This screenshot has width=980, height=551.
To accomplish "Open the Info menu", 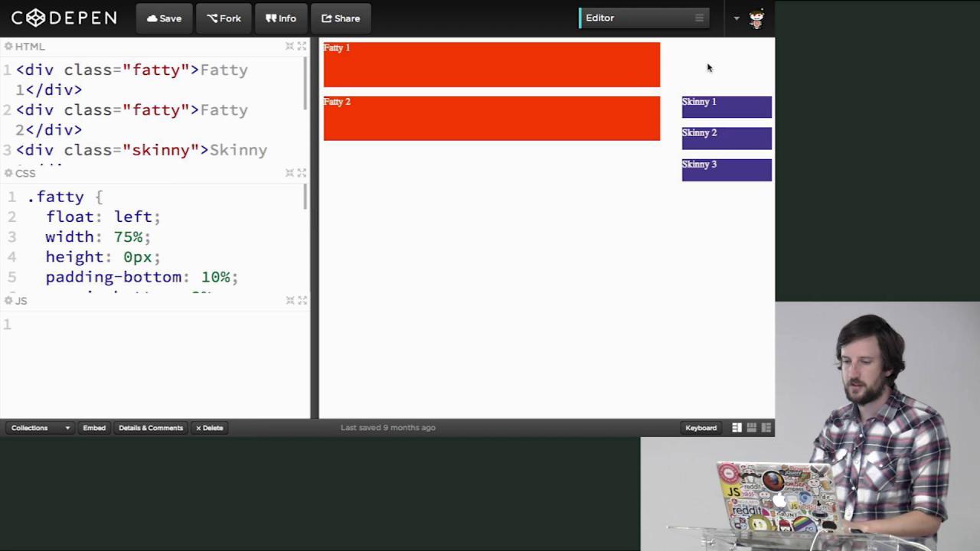I will [281, 18].
